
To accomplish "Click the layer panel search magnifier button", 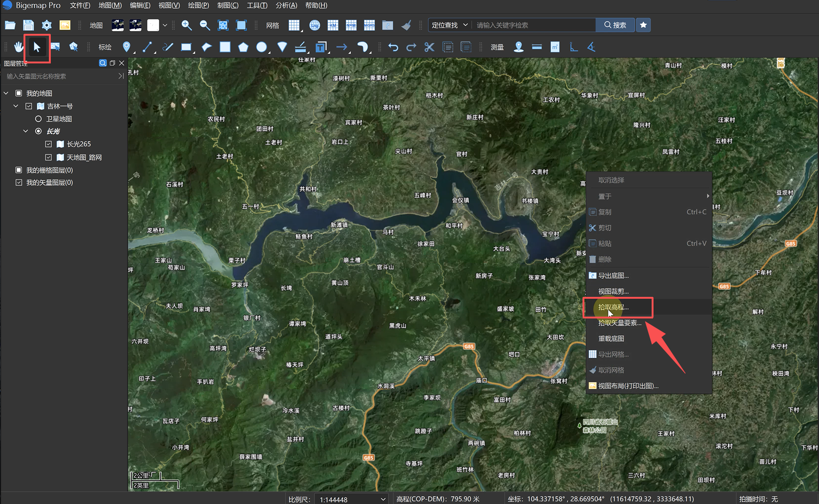I will (x=102, y=63).
